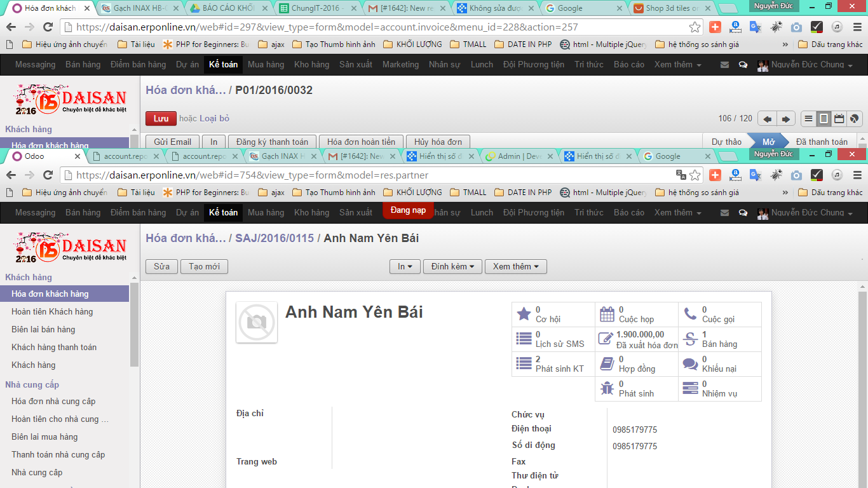Viewport: 868px width, 488px height.
Task: Open Kho hàng menu in front window
Action: point(311,213)
